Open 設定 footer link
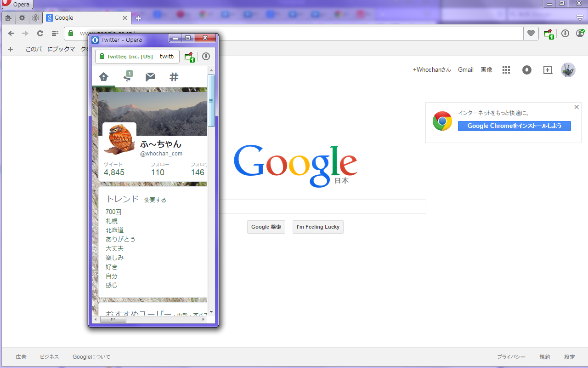 tap(570, 357)
